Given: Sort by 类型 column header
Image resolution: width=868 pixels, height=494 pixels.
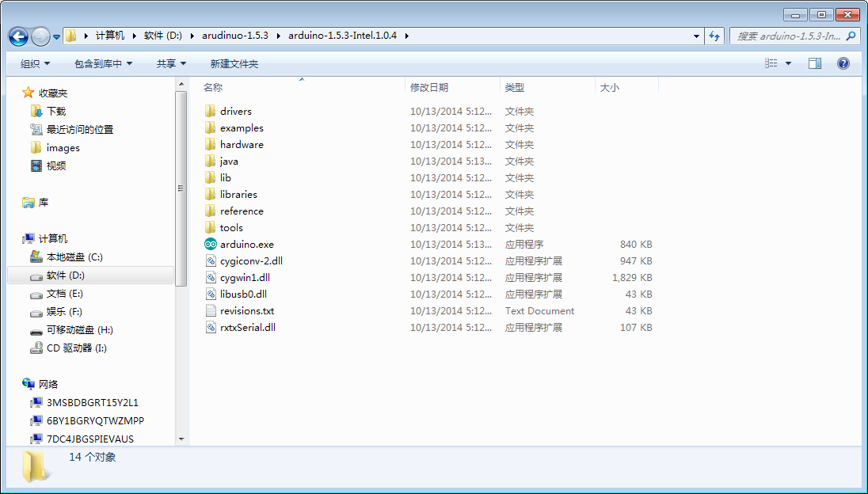Looking at the screenshot, I should [x=514, y=87].
